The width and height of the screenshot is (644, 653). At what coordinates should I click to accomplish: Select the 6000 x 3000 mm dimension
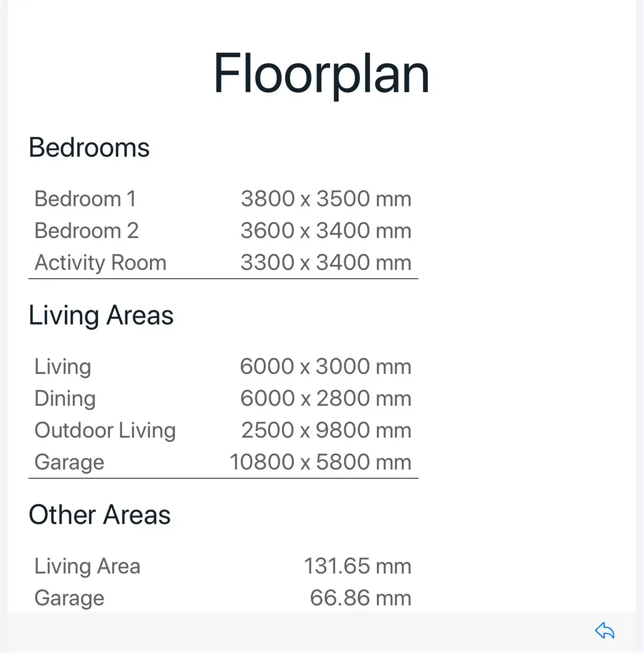(x=325, y=367)
